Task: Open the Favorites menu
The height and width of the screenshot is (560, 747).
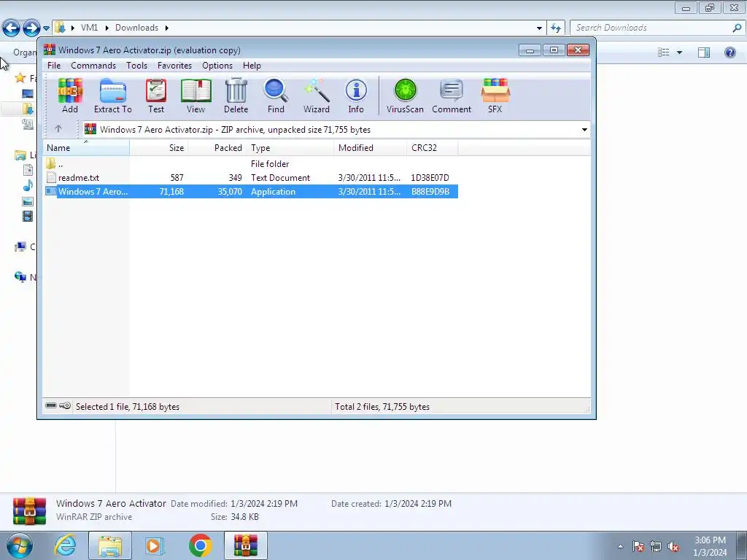Action: [x=175, y=66]
